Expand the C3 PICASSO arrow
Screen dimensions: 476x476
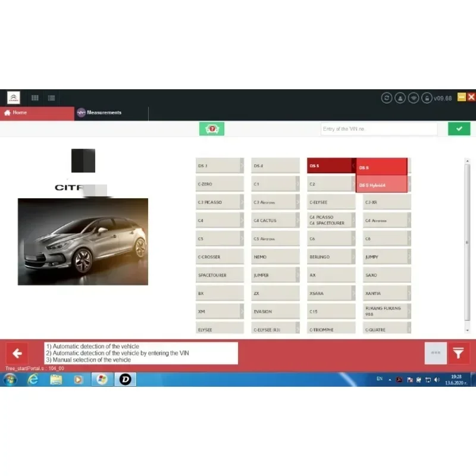(x=242, y=202)
